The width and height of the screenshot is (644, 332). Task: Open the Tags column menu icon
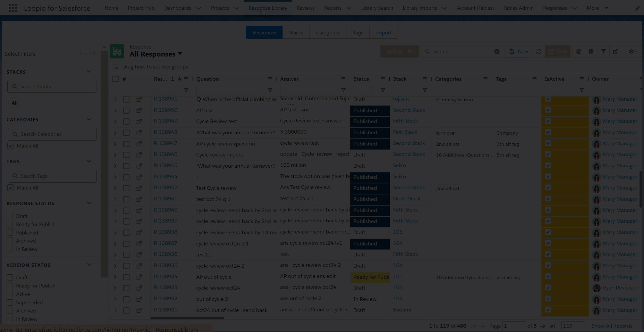(534, 79)
